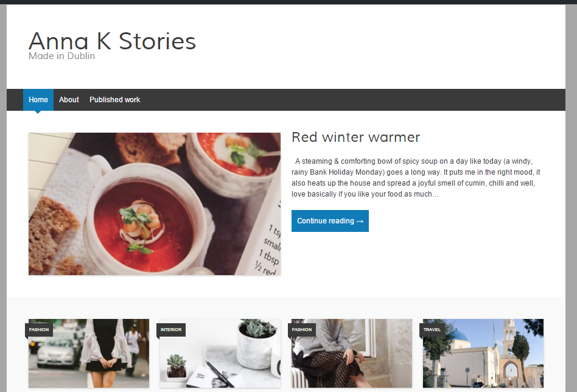This screenshot has width=577, height=392.
Task: Click the dark navigation bar empty area
Action: (353, 100)
